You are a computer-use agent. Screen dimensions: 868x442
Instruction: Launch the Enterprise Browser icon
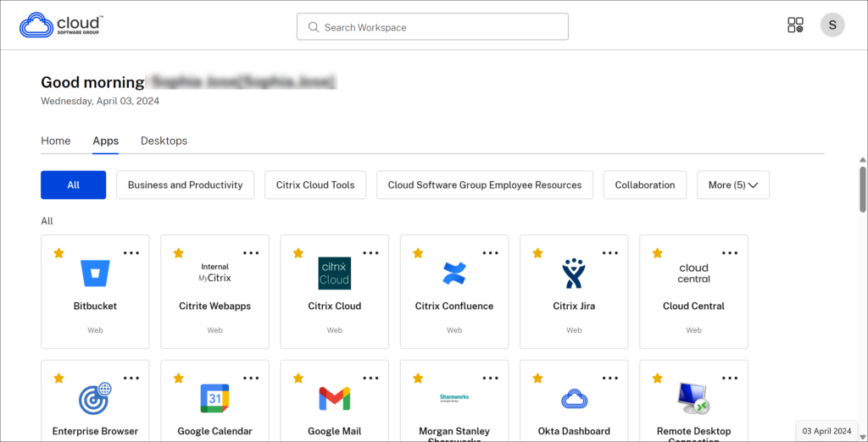95,398
